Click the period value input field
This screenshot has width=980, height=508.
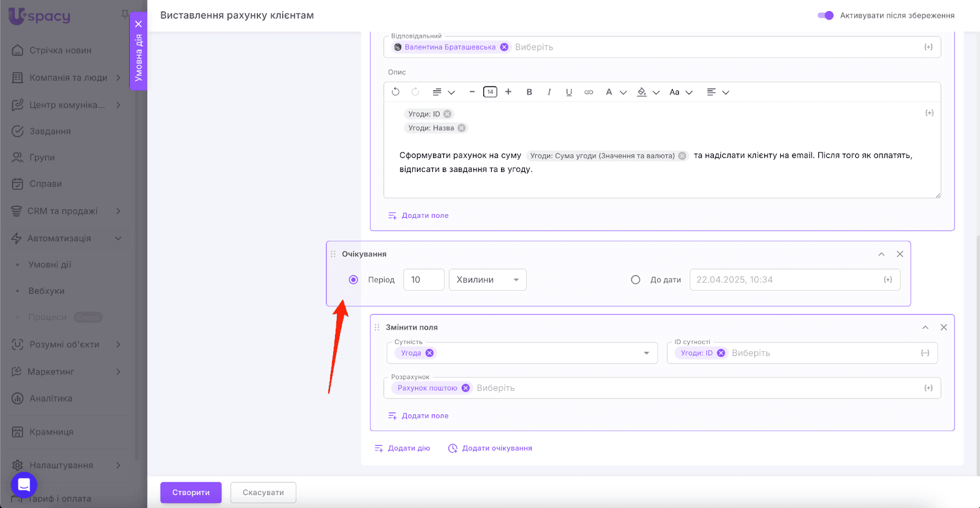[423, 280]
